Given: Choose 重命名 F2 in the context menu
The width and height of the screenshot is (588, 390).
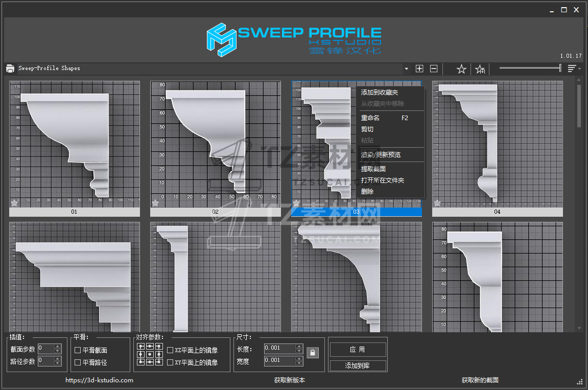Looking at the screenshot, I should [391, 118].
